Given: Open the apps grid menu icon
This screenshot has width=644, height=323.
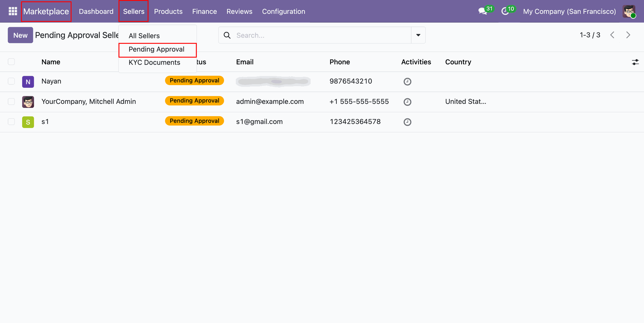Looking at the screenshot, I should 13,11.
